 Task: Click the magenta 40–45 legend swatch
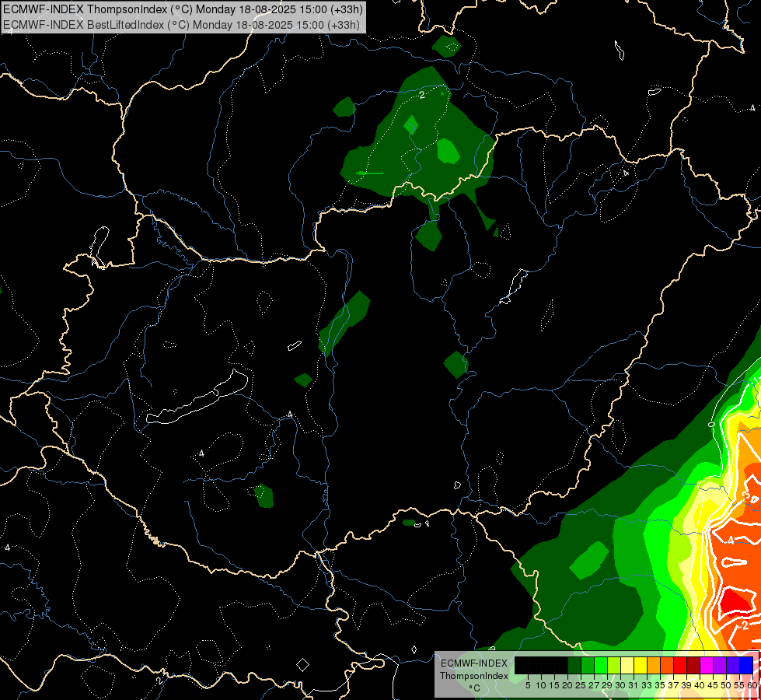(707, 665)
